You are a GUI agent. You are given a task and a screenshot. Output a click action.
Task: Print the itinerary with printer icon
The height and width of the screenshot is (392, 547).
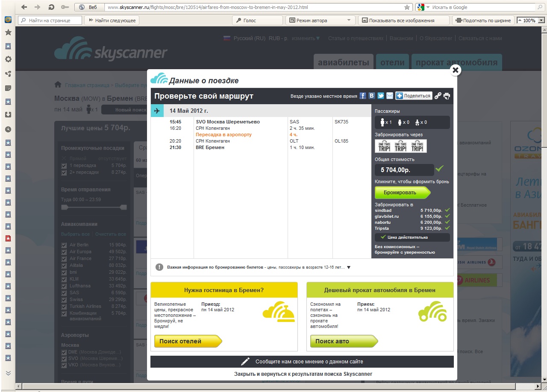(x=447, y=96)
